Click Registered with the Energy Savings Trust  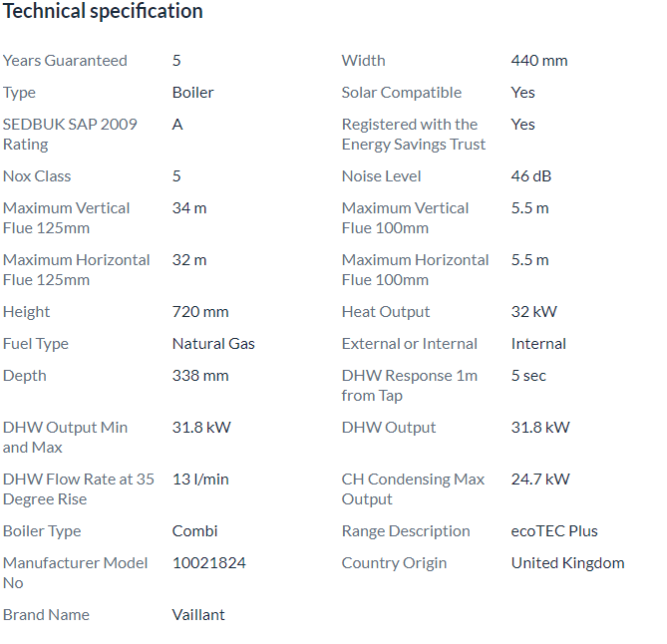pyautogui.click(x=413, y=134)
